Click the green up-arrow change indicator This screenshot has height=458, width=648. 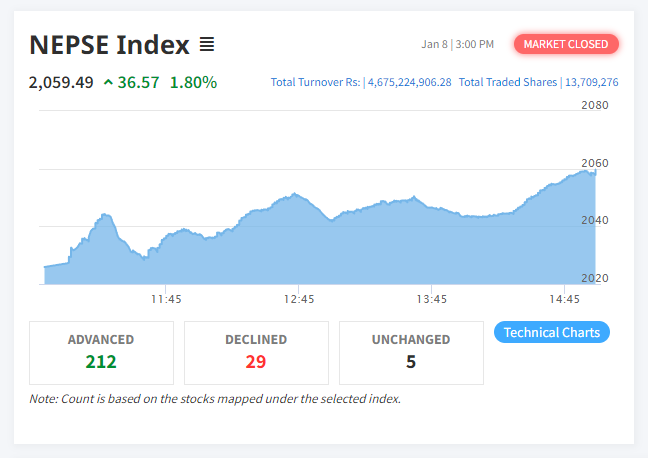pyautogui.click(x=108, y=82)
